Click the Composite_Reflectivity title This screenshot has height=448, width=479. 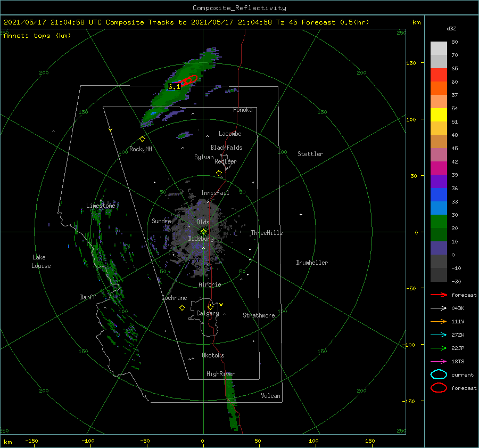[x=240, y=8]
